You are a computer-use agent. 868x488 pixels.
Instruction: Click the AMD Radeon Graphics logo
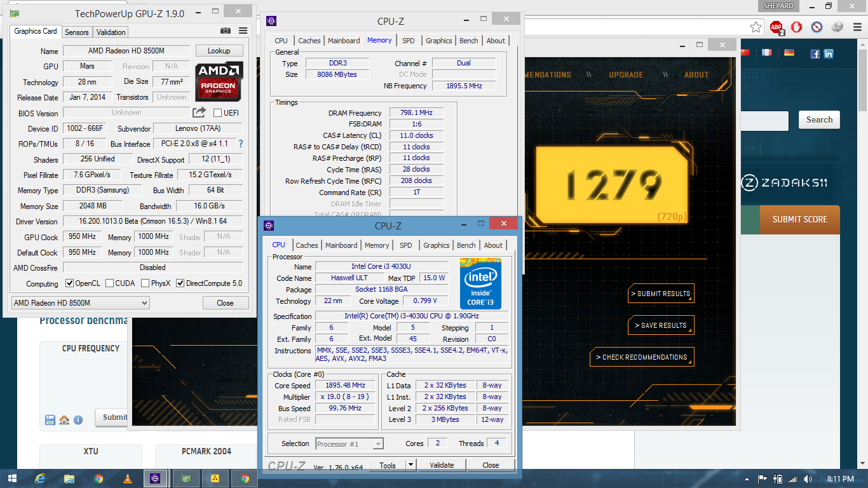[219, 81]
